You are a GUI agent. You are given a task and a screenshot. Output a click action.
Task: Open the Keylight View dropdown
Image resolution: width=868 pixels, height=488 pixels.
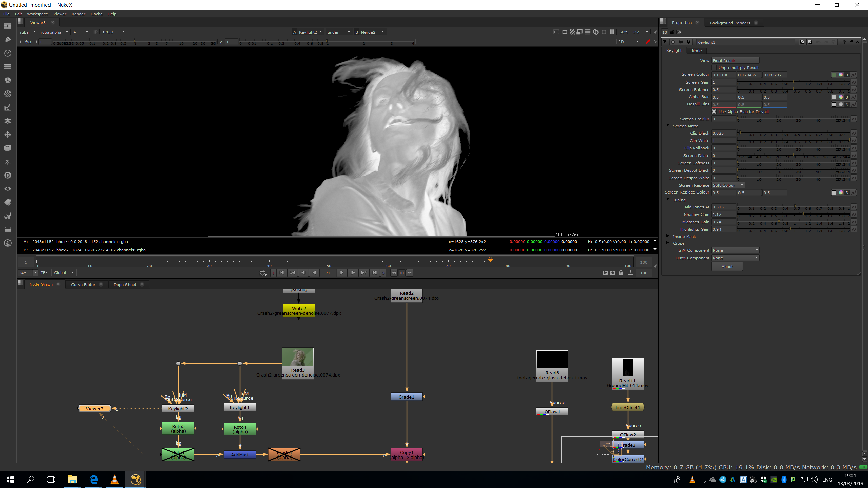(x=735, y=60)
